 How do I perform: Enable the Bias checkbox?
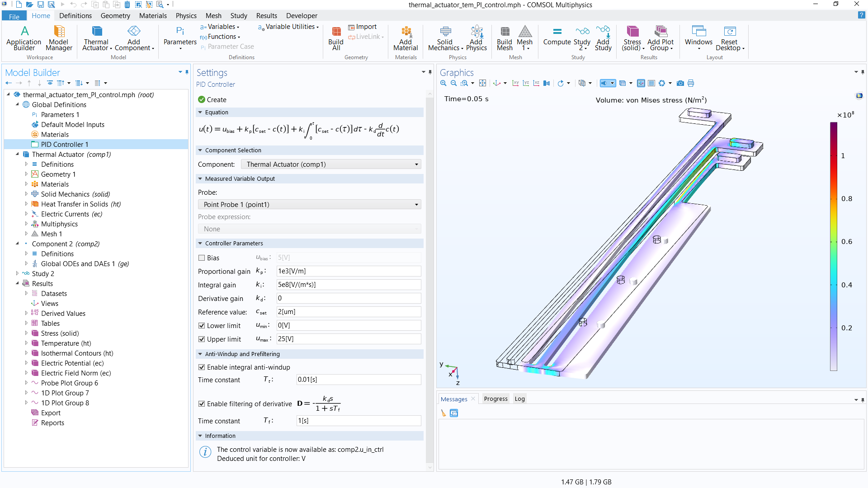[x=202, y=258]
